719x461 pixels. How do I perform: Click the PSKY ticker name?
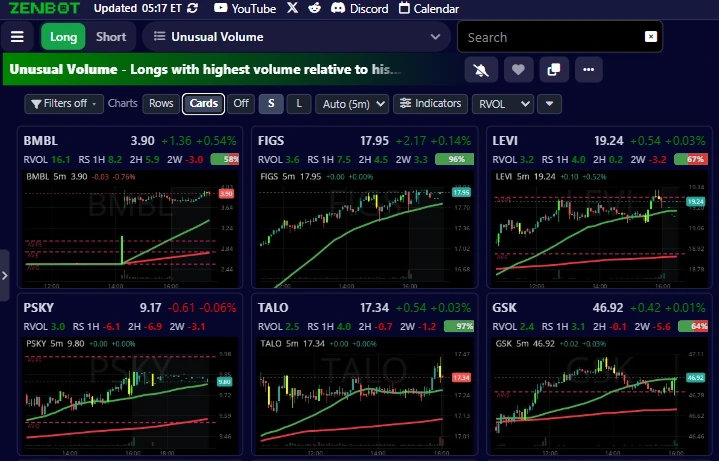39,307
